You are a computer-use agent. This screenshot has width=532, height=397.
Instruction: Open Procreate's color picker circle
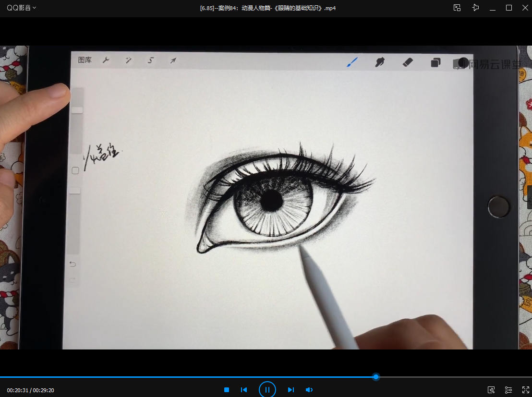click(462, 63)
